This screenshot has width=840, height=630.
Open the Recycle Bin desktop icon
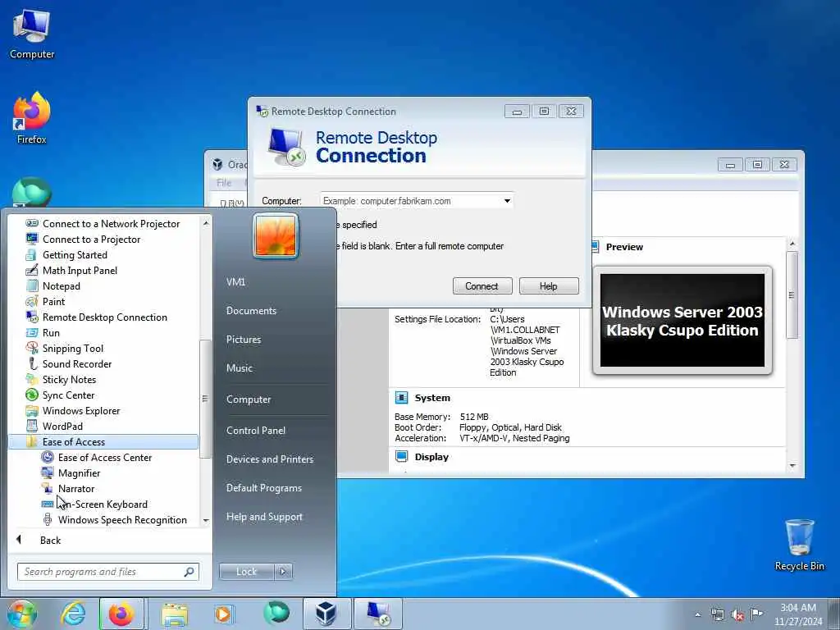pyautogui.click(x=799, y=545)
